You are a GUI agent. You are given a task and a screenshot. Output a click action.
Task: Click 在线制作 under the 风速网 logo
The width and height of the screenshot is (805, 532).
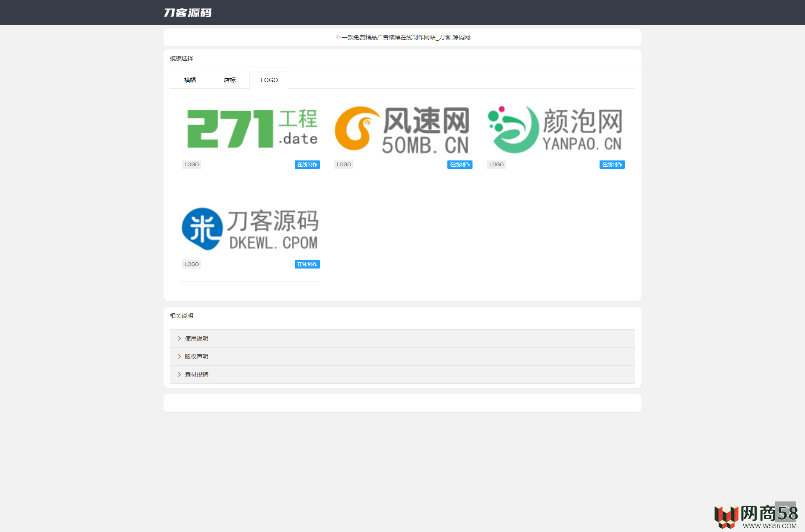[x=460, y=165]
